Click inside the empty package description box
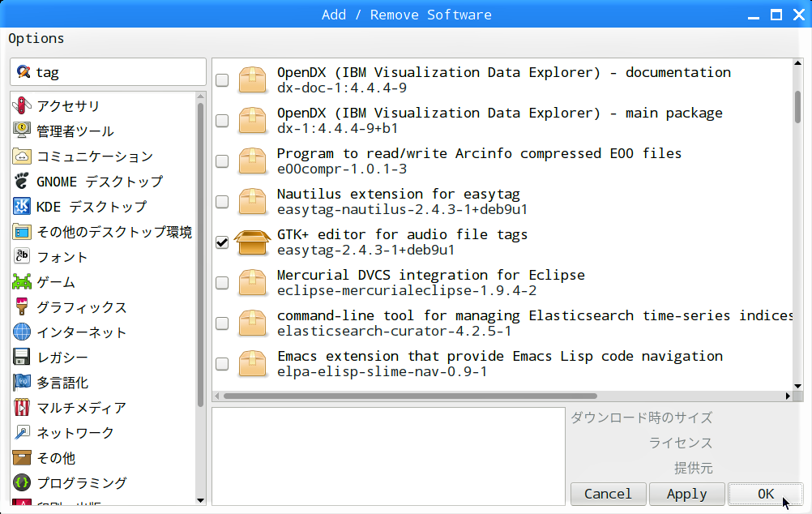 coord(388,456)
